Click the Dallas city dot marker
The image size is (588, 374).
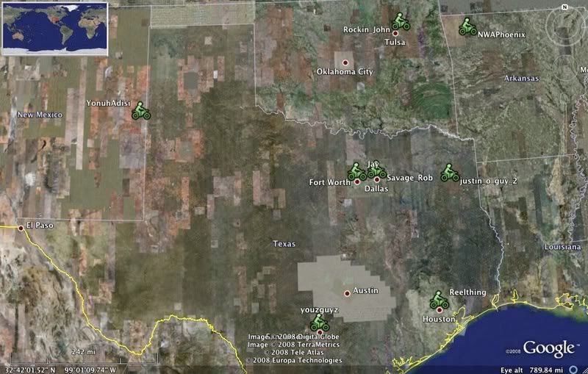[377, 180]
